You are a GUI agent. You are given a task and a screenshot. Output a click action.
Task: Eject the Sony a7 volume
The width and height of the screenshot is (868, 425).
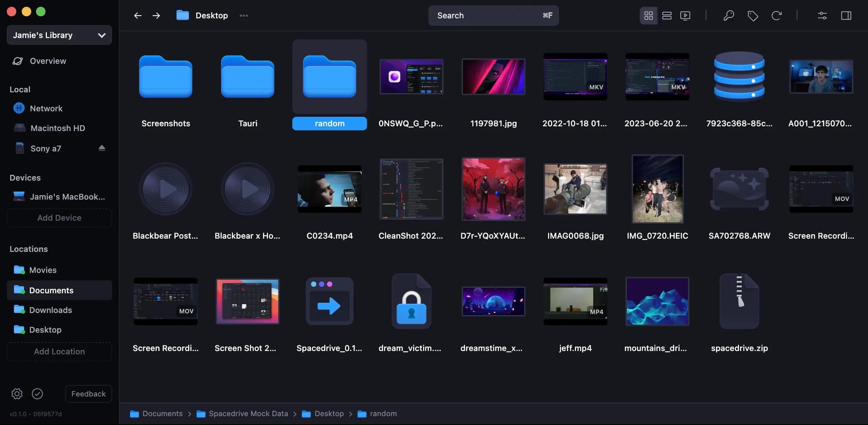tap(102, 148)
